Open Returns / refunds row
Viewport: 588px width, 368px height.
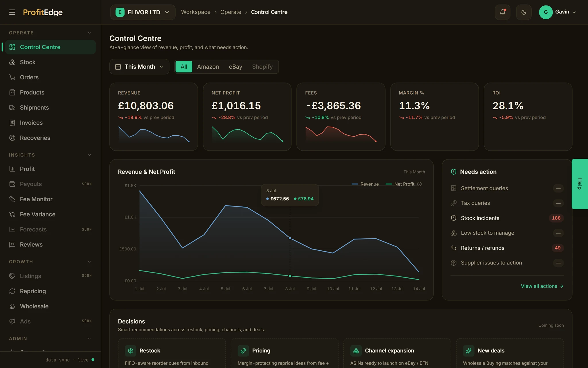(x=507, y=248)
